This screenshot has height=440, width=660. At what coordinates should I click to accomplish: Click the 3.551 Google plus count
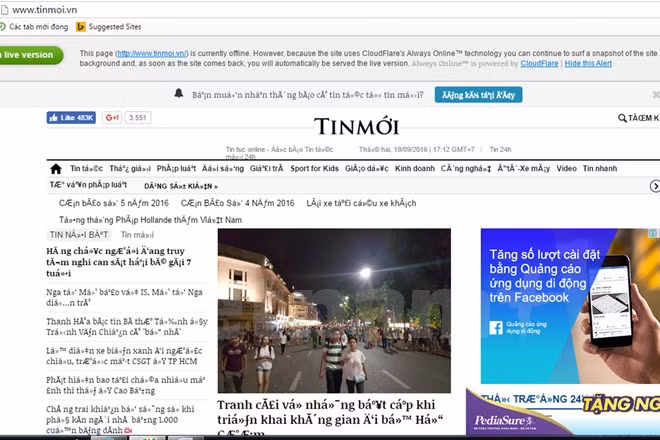coord(138,118)
